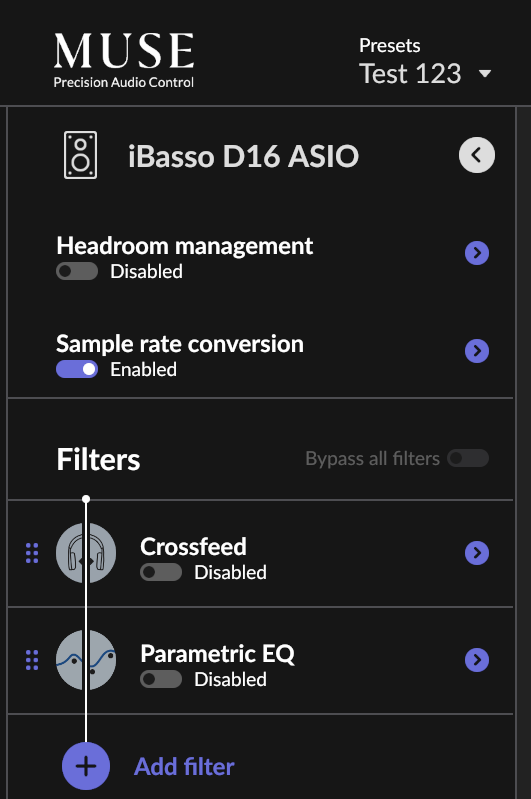This screenshot has width=531, height=799.
Task: Click the back arrow next to iBasso D16 ASIO
Action: [x=477, y=155]
